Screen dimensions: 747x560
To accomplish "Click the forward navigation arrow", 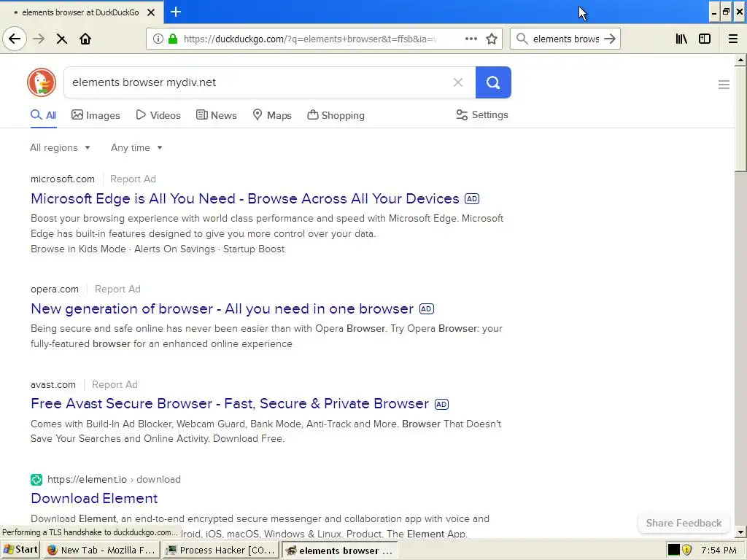I will pos(39,39).
